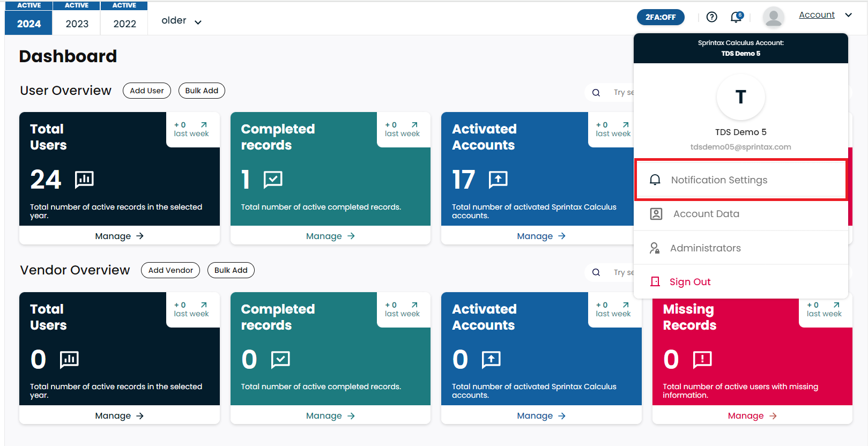The height and width of the screenshot is (446, 868).
Task: Click Manage under Missing Records
Action: (x=752, y=416)
